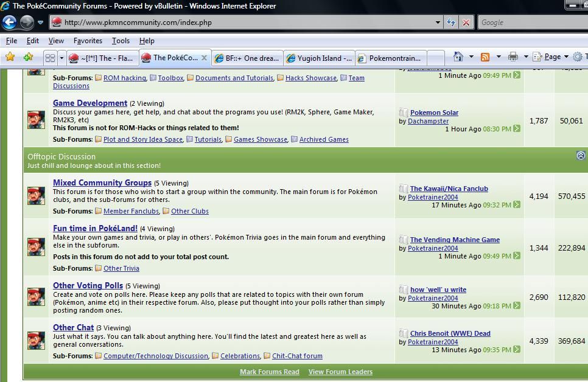This screenshot has width=588, height=382.
Task: Click View Forum Leaders
Action: [x=340, y=372]
